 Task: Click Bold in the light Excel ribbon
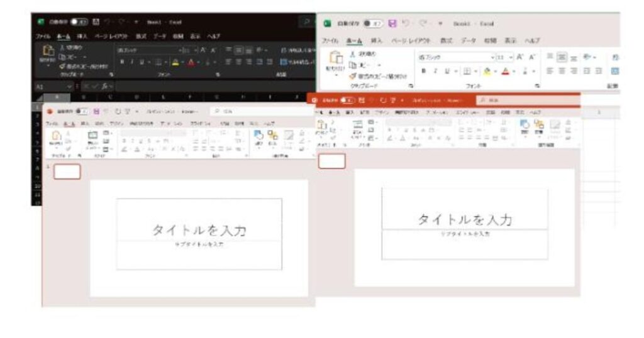tap(423, 71)
